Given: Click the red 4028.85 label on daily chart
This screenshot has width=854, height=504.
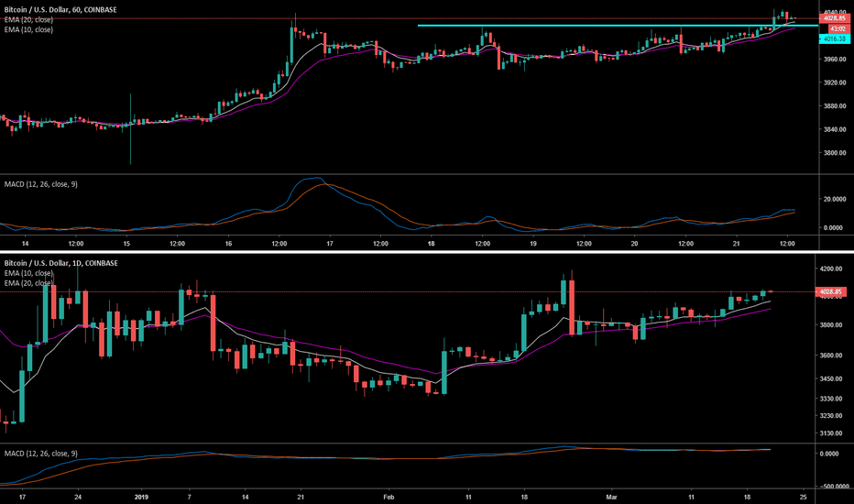Looking at the screenshot, I should click(830, 292).
